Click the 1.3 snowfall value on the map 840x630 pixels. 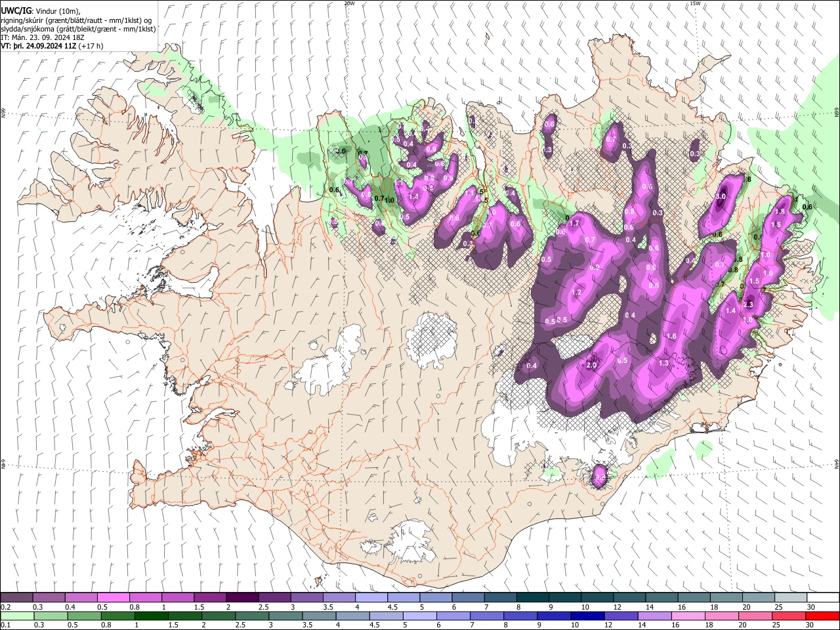coord(663,363)
